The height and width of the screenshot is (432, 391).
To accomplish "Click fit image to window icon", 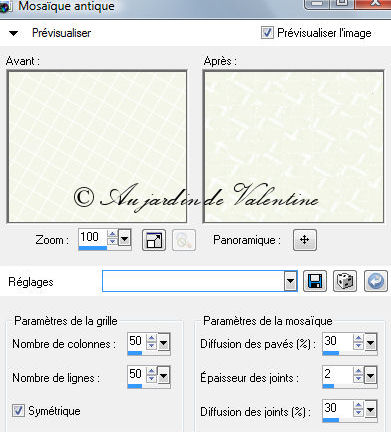I will [x=154, y=240].
